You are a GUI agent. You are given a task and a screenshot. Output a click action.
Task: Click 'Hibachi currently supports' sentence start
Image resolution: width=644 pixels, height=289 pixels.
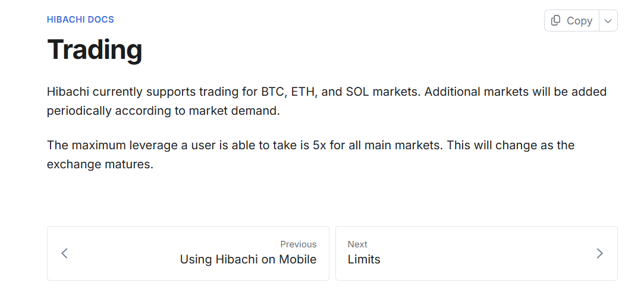coord(114,92)
